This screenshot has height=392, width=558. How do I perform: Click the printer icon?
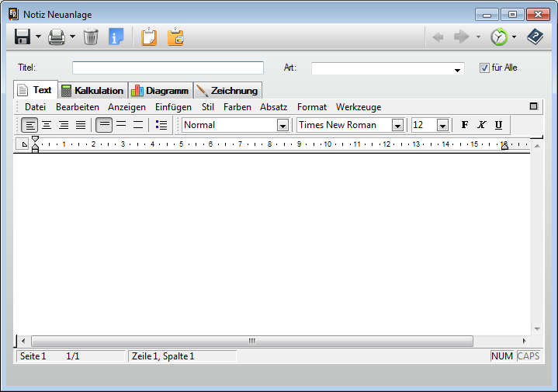point(57,36)
